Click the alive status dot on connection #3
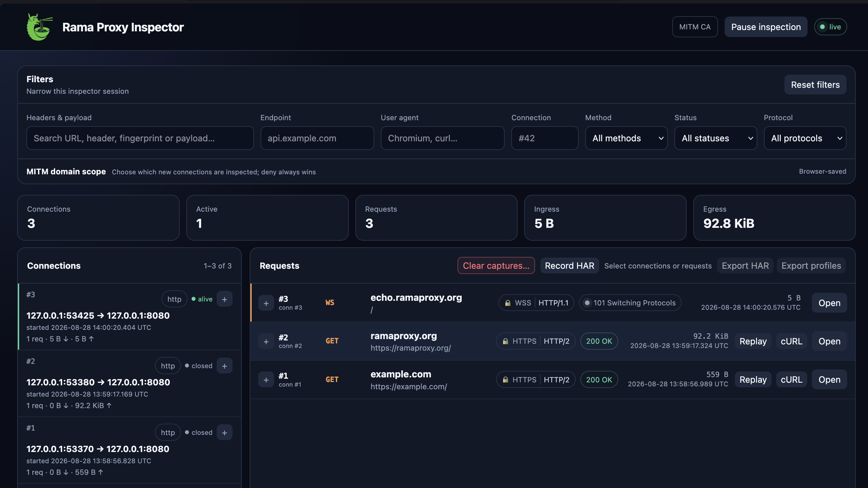Viewport: 868px width, 488px height. [x=194, y=299]
